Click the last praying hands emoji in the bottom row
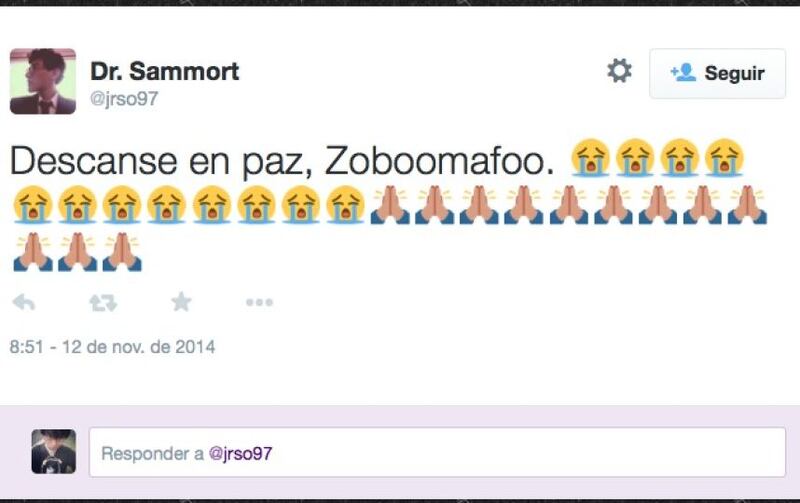 pyautogui.click(x=122, y=252)
